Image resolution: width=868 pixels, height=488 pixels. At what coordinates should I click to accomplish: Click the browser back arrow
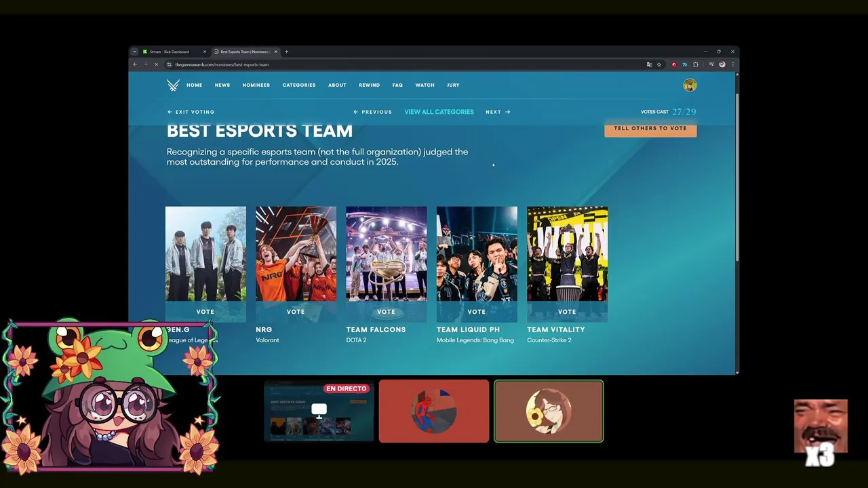135,64
